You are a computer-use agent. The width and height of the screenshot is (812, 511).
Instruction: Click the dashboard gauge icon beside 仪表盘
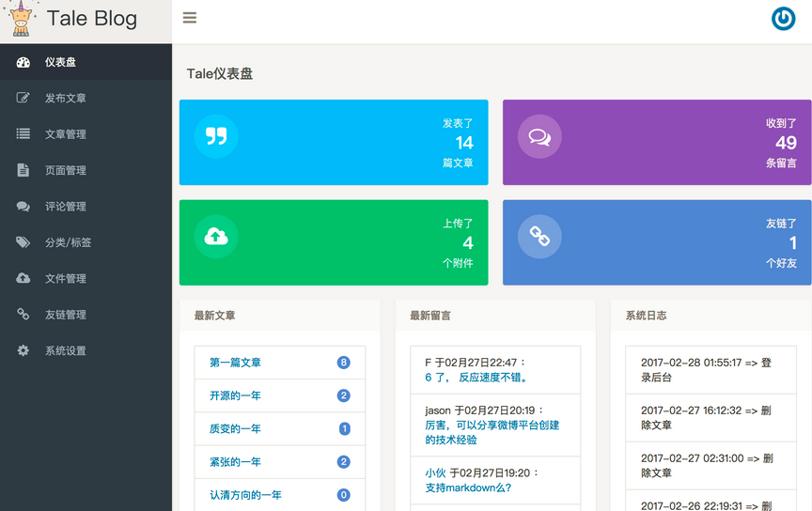pos(23,62)
